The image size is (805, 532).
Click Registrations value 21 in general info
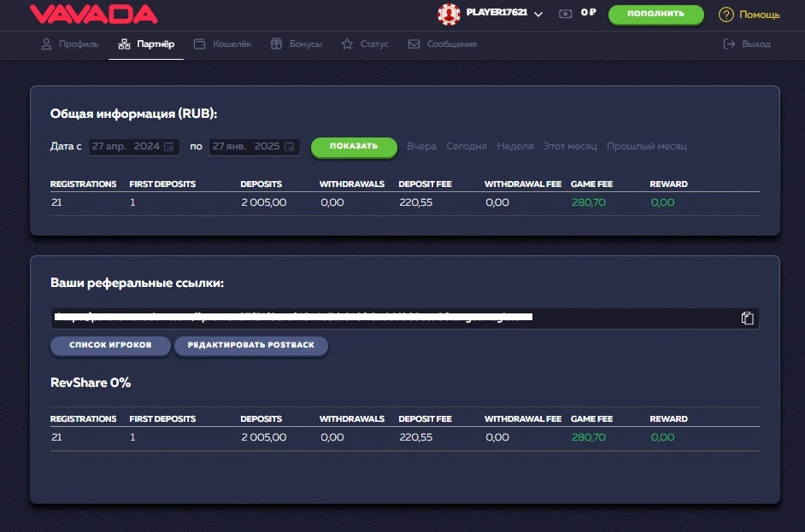tap(56, 202)
